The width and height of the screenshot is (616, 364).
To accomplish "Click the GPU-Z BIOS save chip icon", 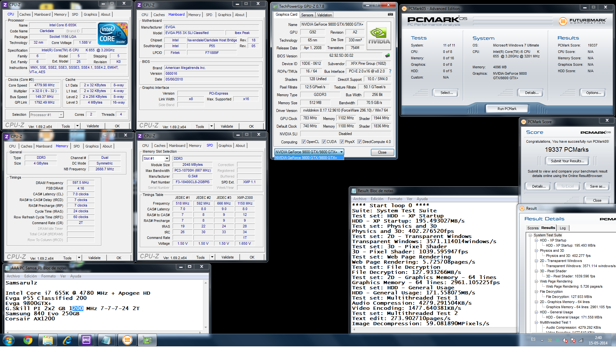I will 388,55.
